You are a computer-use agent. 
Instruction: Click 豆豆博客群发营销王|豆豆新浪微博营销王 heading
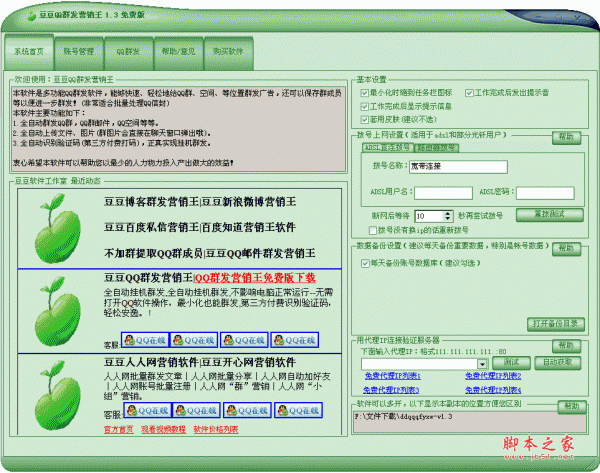coord(200,202)
